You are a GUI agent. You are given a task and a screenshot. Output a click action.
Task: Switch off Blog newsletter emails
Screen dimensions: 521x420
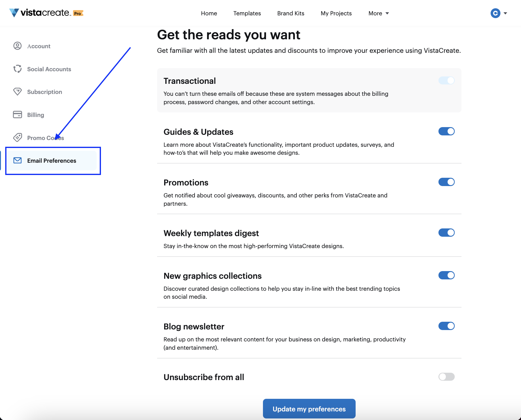(446, 326)
